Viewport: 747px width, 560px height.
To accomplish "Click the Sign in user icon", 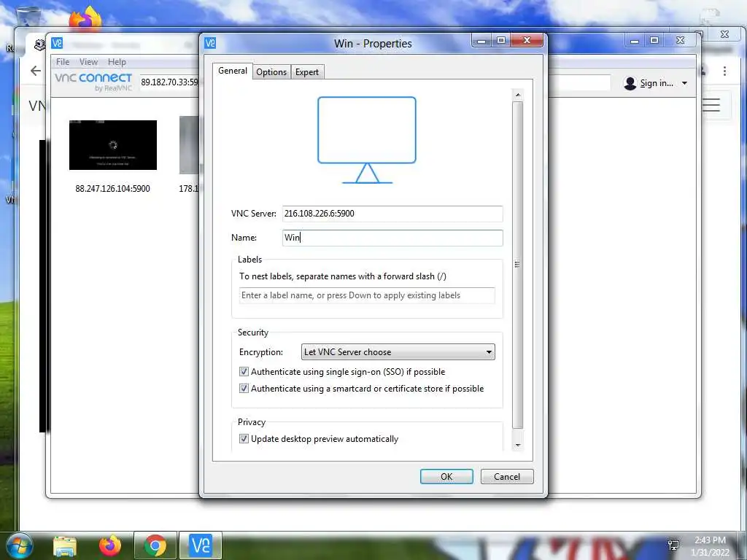I will (630, 83).
